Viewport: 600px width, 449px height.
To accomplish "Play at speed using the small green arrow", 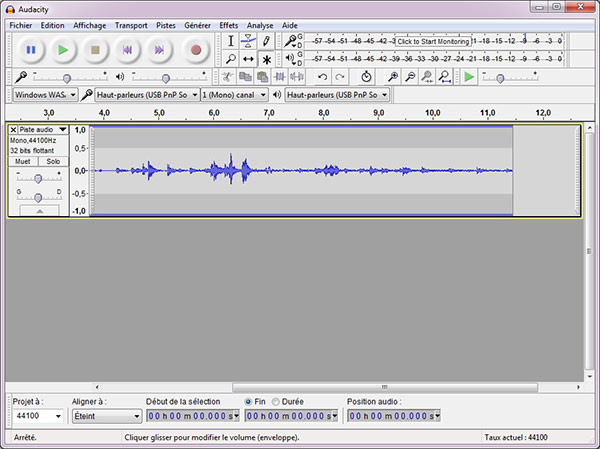I will pos(469,77).
